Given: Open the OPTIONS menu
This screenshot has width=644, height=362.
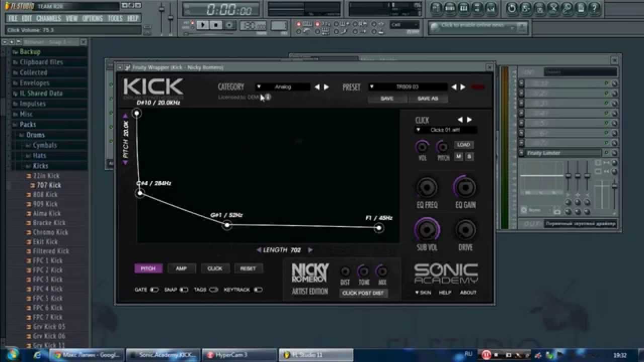Looking at the screenshot, I should click(93, 19).
